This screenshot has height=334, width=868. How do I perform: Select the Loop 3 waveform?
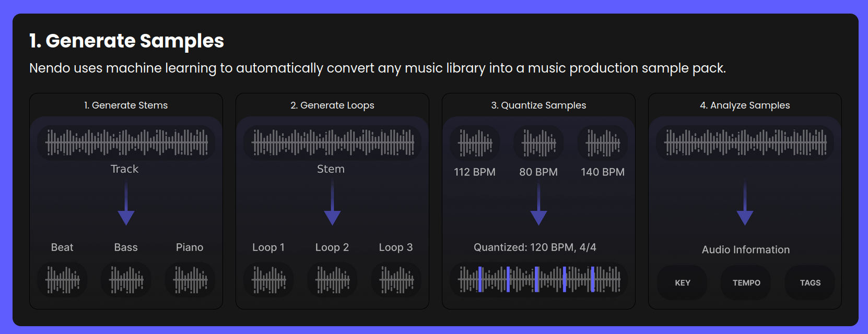396,280
